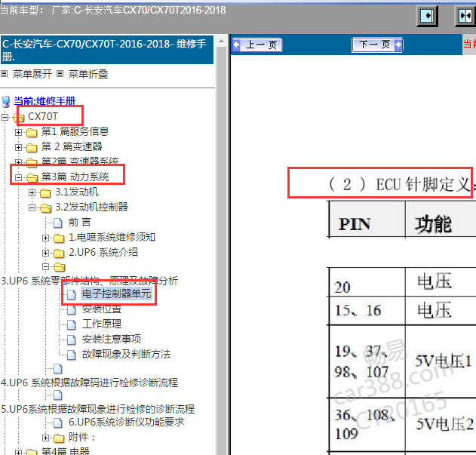476x455 pixels.
Task: Click page icon of 安装位置
Action: click(72, 309)
